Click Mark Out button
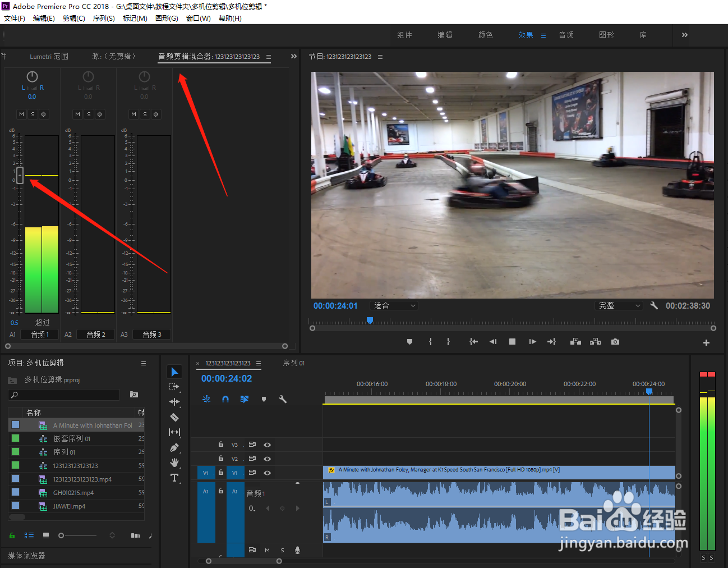This screenshot has width=728, height=568. (x=448, y=342)
